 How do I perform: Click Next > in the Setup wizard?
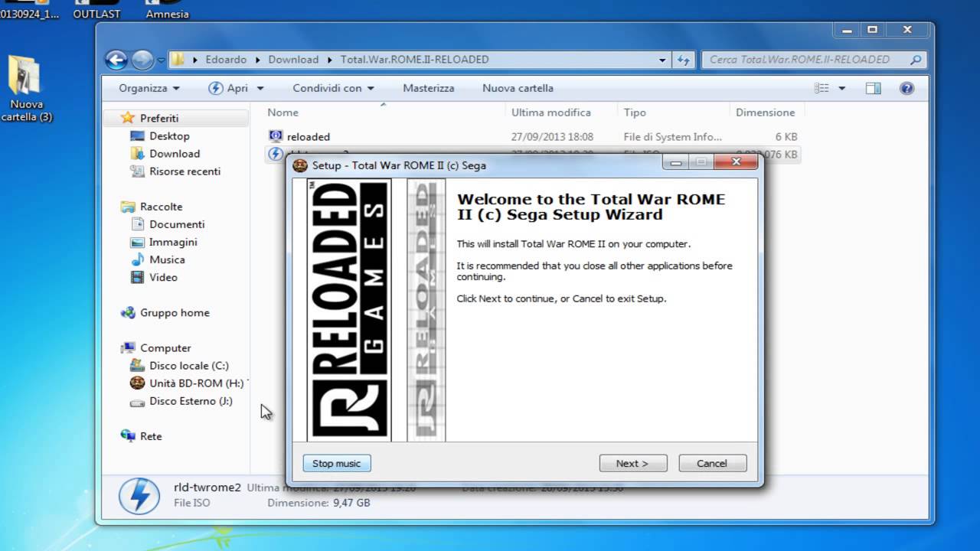[x=632, y=463]
